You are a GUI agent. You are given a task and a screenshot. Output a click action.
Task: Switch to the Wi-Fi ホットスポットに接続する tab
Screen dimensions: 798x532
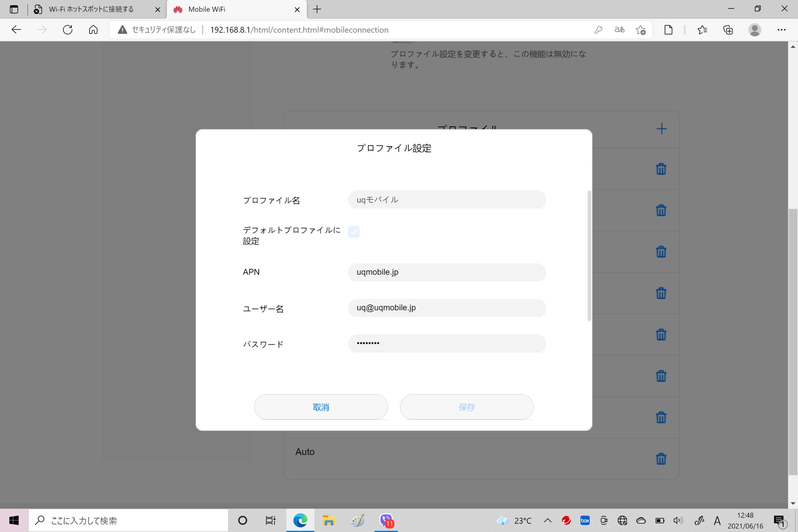click(x=91, y=9)
